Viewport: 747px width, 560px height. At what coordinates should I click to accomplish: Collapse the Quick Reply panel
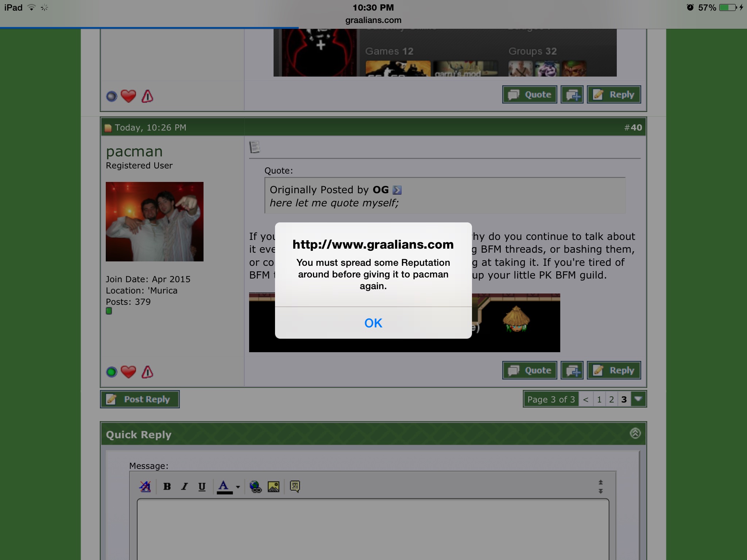coord(635,433)
